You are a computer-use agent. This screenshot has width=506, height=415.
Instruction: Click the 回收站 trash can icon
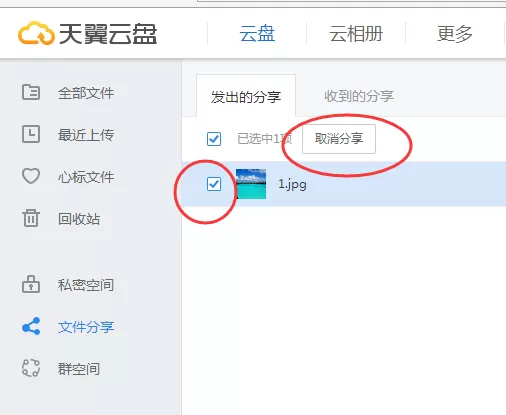click(x=31, y=218)
